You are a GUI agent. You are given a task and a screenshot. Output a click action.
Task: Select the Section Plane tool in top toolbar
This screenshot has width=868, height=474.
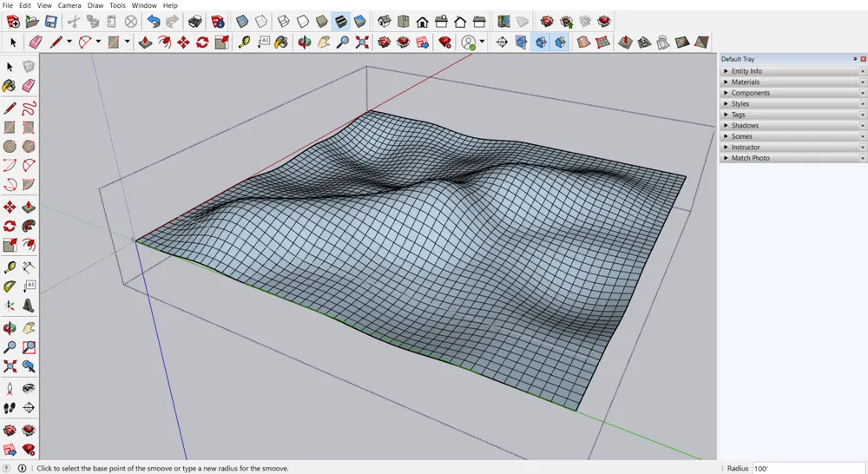coord(502,42)
